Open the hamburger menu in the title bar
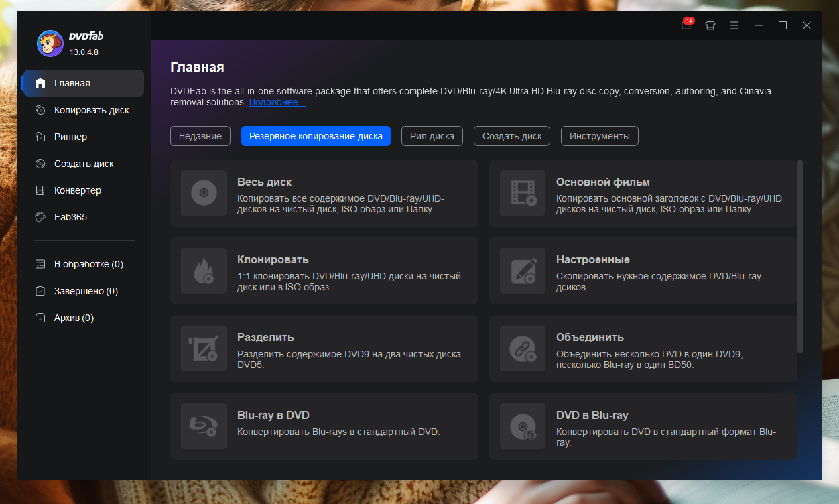This screenshot has height=504, width=839. click(x=734, y=25)
